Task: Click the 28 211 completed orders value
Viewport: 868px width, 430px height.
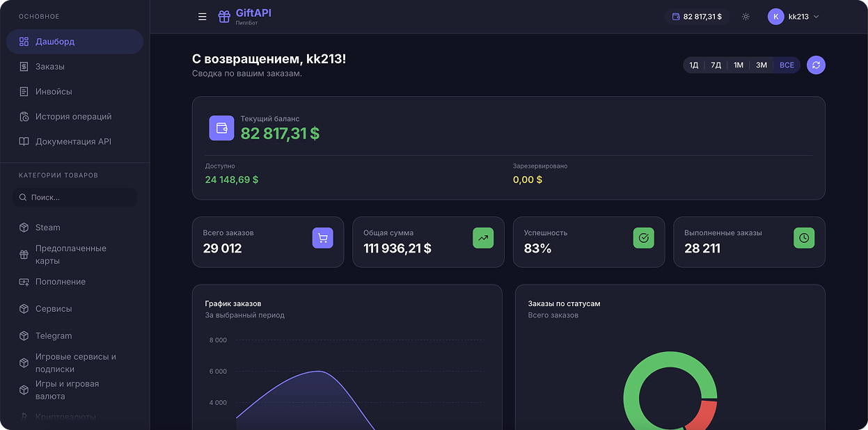Action: (702, 248)
